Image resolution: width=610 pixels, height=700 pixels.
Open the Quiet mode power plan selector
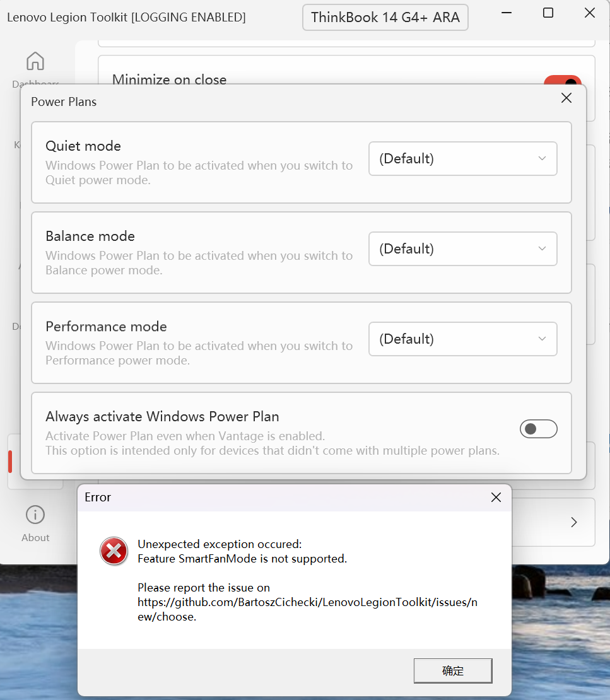[x=462, y=158]
